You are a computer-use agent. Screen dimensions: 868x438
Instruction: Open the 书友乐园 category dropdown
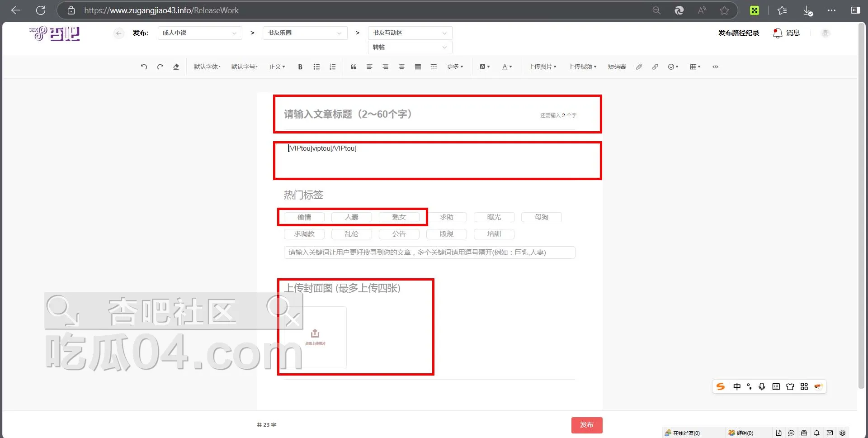tap(305, 33)
